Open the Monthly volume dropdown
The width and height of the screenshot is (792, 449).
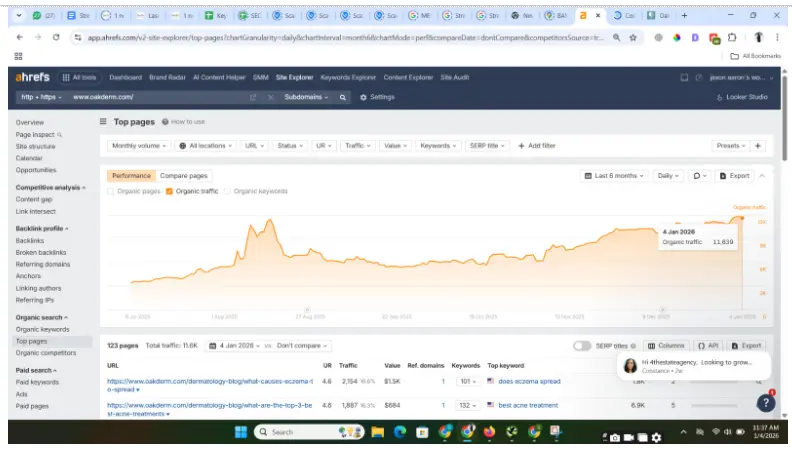click(139, 145)
